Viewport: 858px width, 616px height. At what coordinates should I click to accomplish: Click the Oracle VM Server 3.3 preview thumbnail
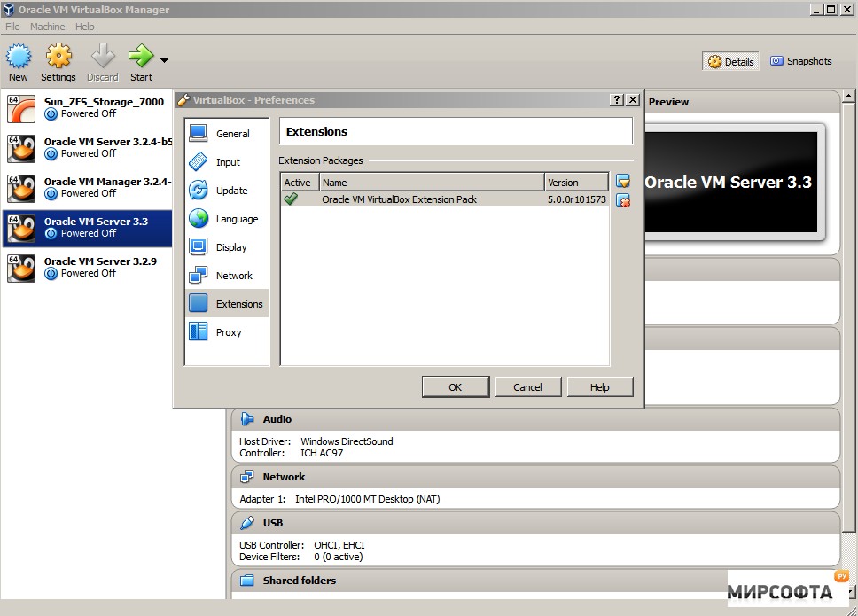(731, 183)
